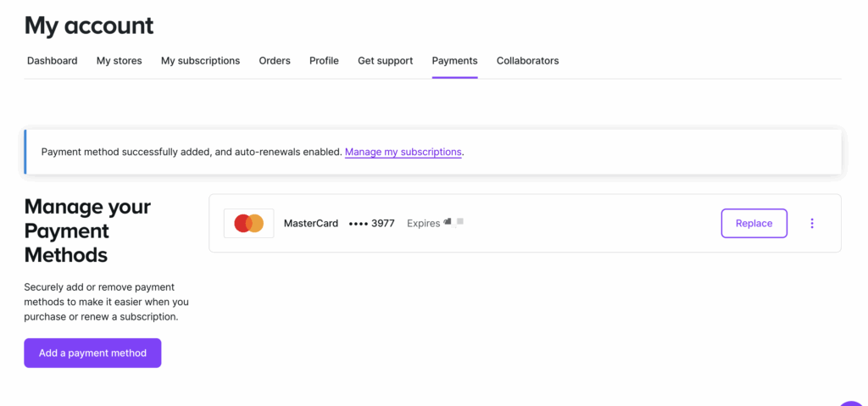Open the Get support tab
The image size is (868, 406).
point(385,61)
